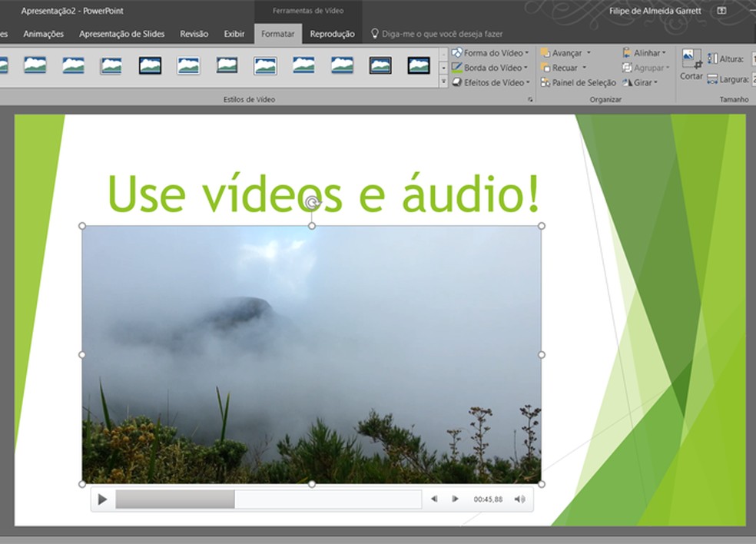Image resolution: width=756 pixels, height=544 pixels.
Task: Mute the video volume
Action: (519, 499)
